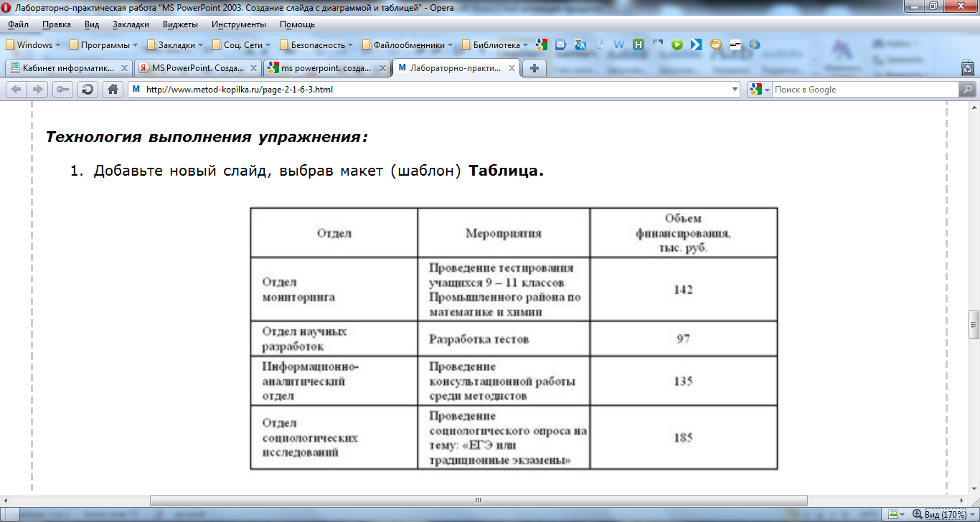Open the green play-button bookmark icon
This screenshot has width=980, height=522.
pyautogui.click(x=677, y=44)
